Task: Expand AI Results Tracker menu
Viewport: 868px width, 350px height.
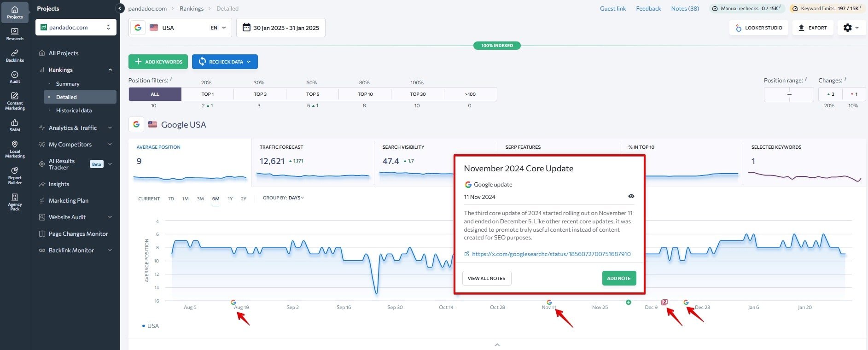Action: [x=110, y=164]
